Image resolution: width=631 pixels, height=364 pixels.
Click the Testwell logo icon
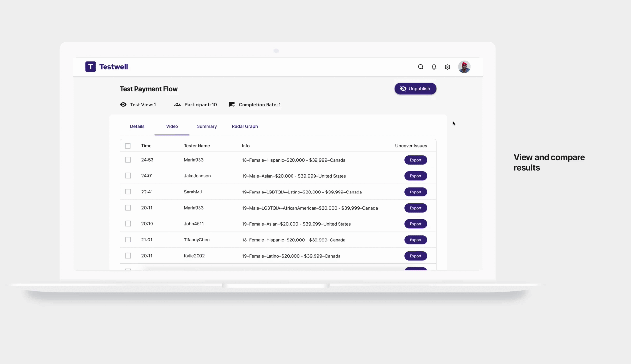(x=90, y=66)
